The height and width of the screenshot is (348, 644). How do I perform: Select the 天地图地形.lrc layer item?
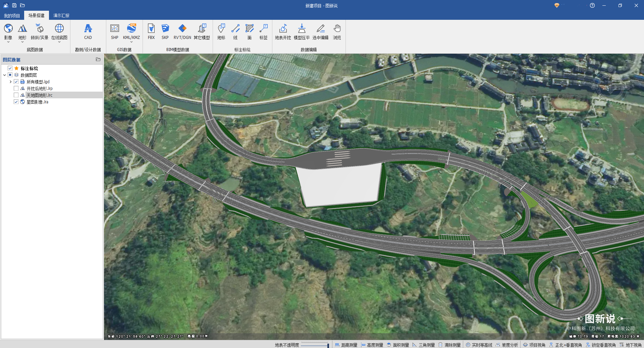coord(40,95)
